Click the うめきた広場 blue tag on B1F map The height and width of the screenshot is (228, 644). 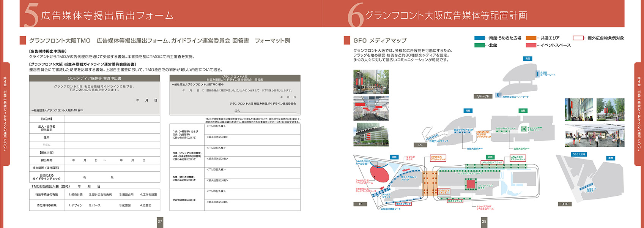pos(579,154)
